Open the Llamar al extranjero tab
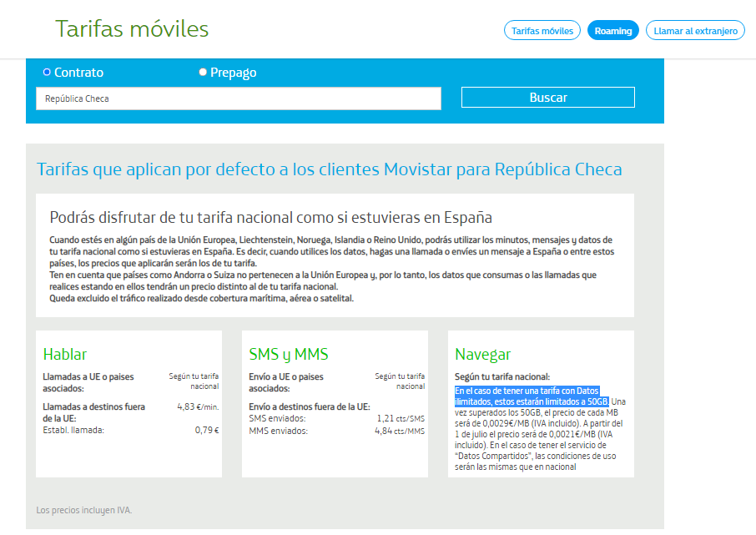This screenshot has width=756, height=535. click(695, 30)
